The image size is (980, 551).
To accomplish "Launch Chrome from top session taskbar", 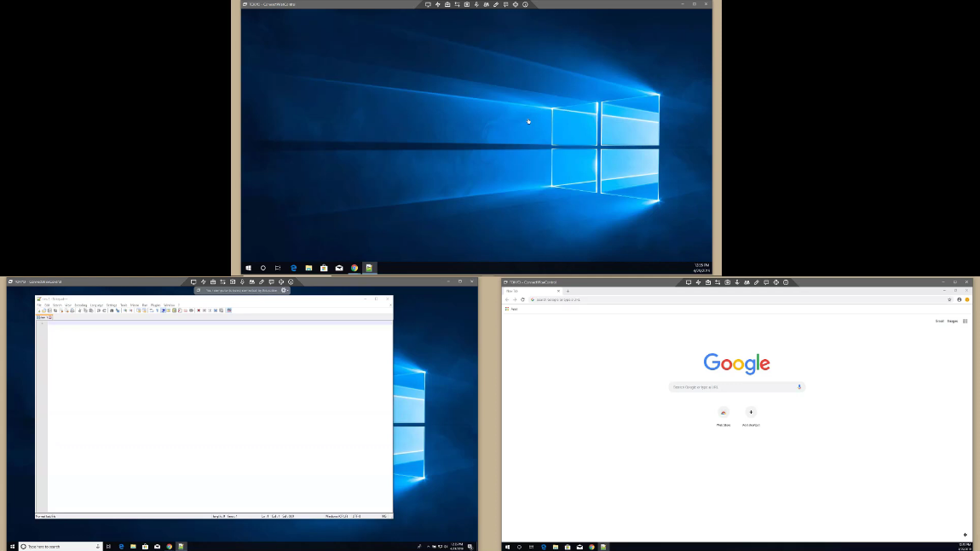I will point(355,268).
